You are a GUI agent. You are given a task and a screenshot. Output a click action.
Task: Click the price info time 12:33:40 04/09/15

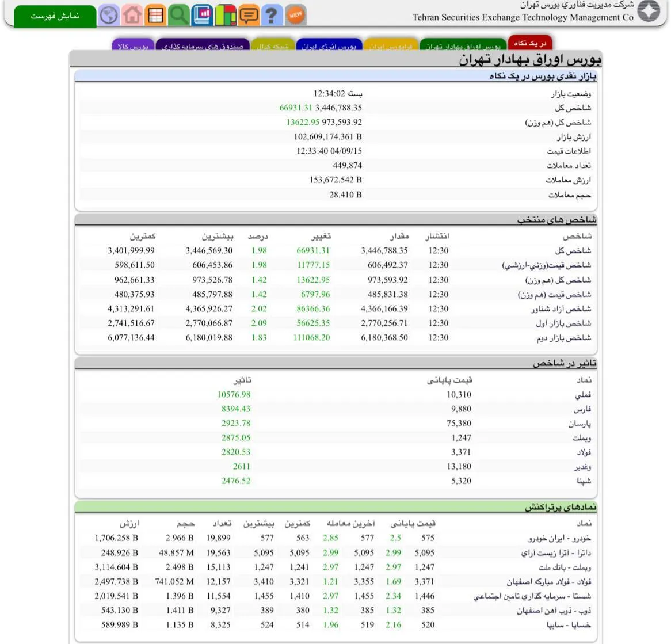tap(329, 151)
